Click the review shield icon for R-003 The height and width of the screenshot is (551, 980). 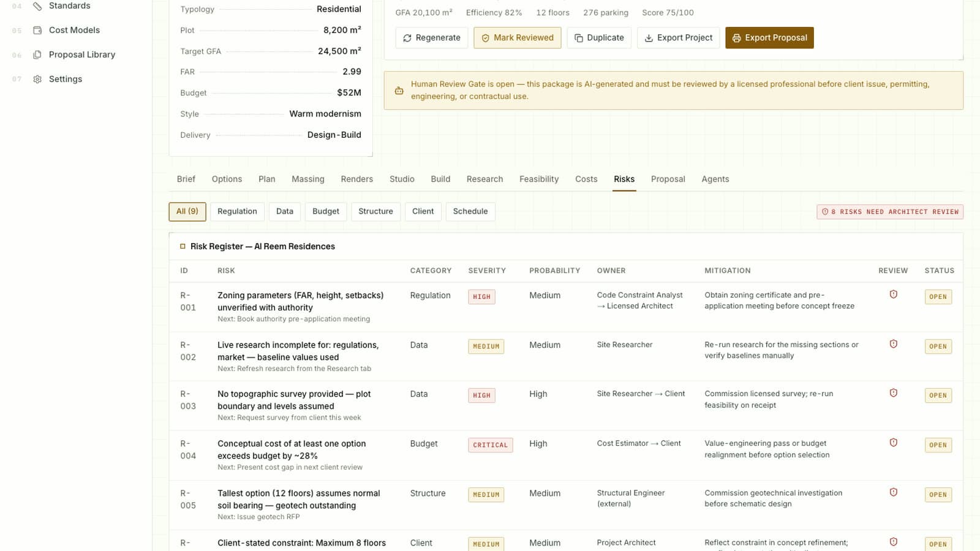(894, 393)
